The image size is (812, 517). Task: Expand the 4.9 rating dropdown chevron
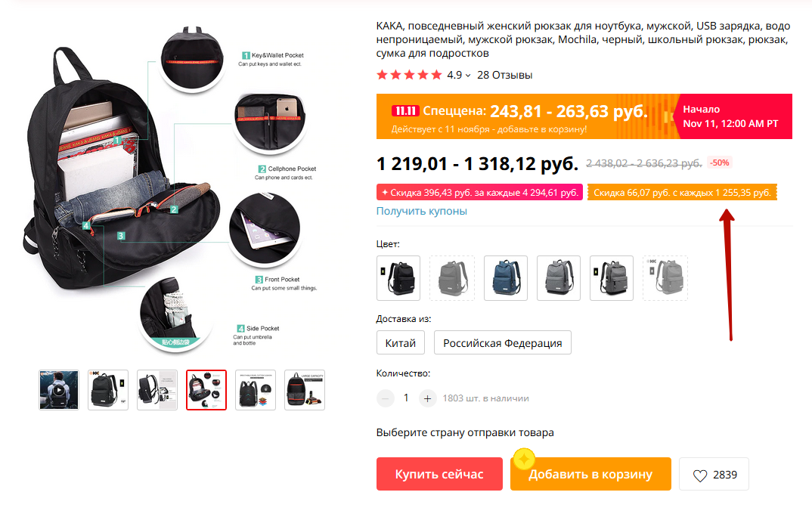coord(468,76)
